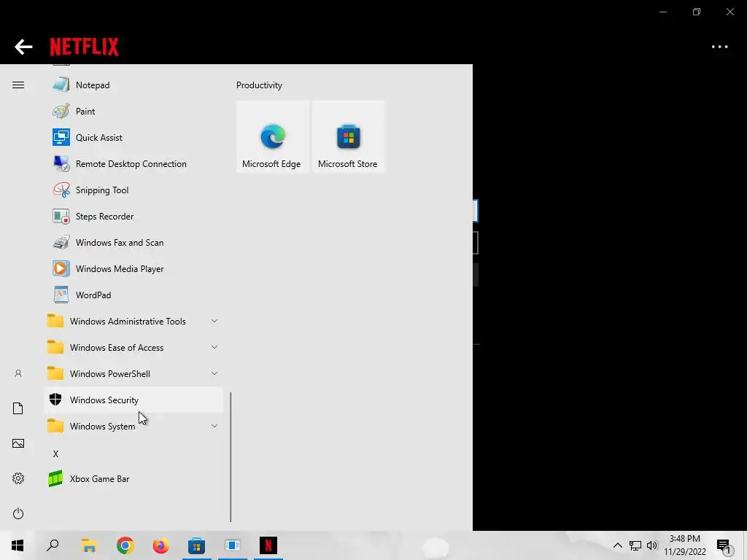
Task: Open File Explorer from taskbar
Action: [x=89, y=545]
